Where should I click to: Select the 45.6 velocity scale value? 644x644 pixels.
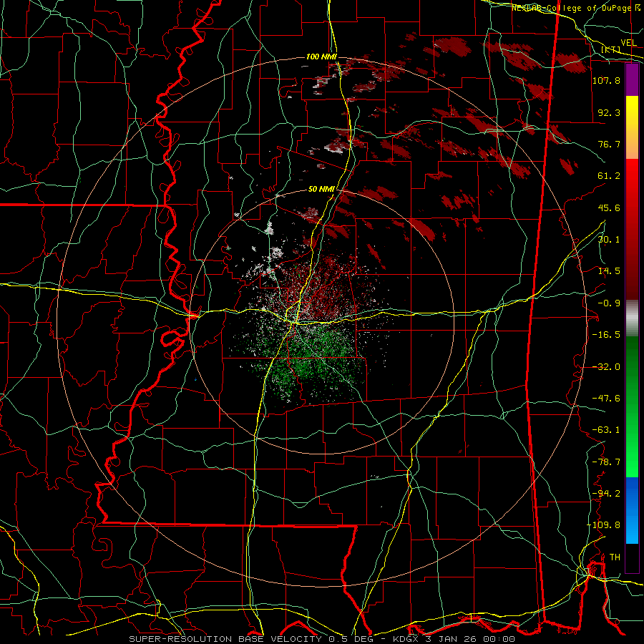(x=609, y=208)
